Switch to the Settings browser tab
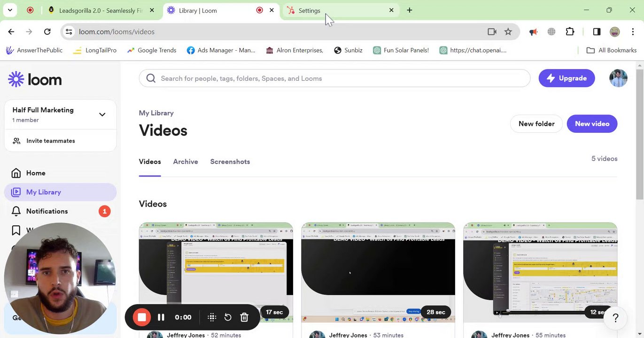Image resolution: width=644 pixels, height=338 pixels. tap(340, 10)
